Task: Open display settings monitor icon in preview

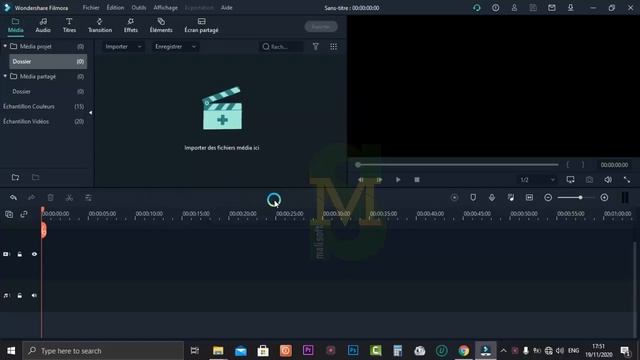Action: click(x=571, y=180)
